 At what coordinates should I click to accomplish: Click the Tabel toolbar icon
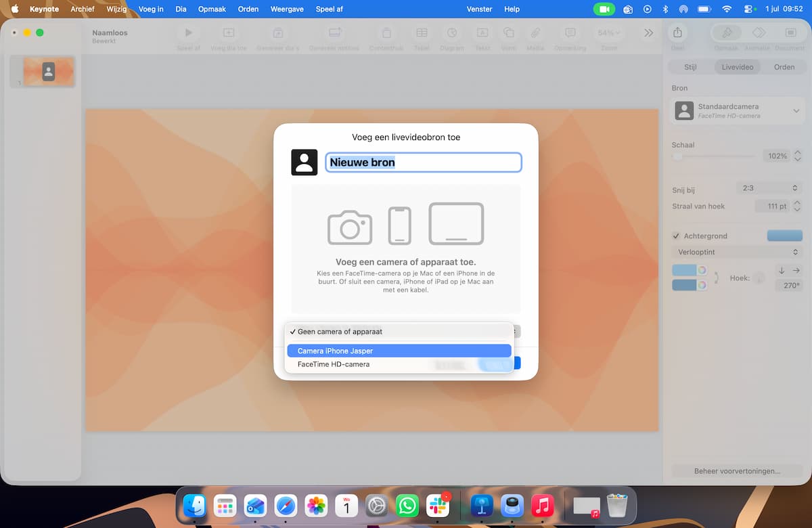[x=422, y=32]
